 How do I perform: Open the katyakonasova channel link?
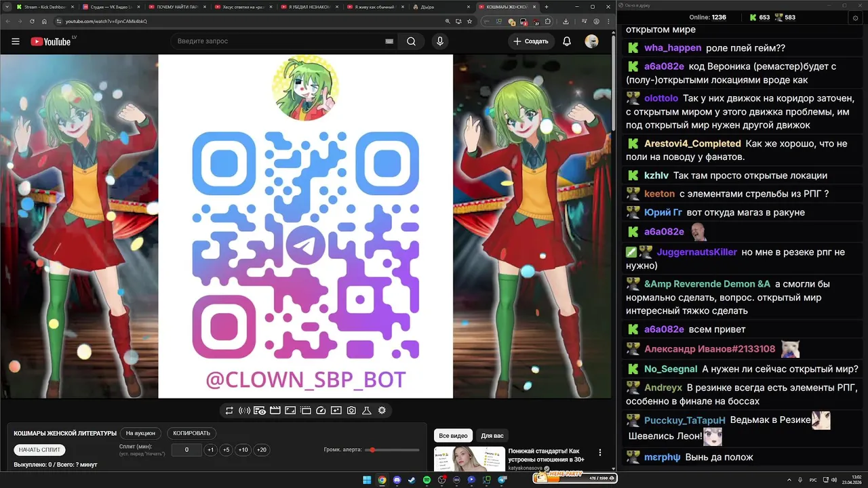pos(526,468)
